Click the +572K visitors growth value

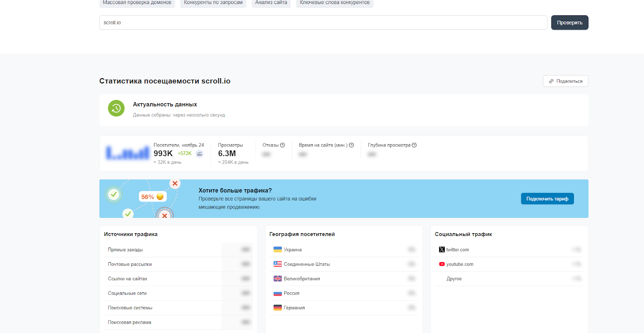point(185,153)
